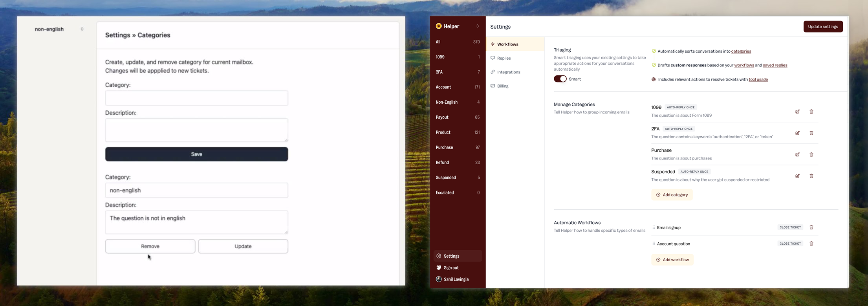Click the Update settings button
The height and width of the screenshot is (306, 868).
pyautogui.click(x=823, y=27)
